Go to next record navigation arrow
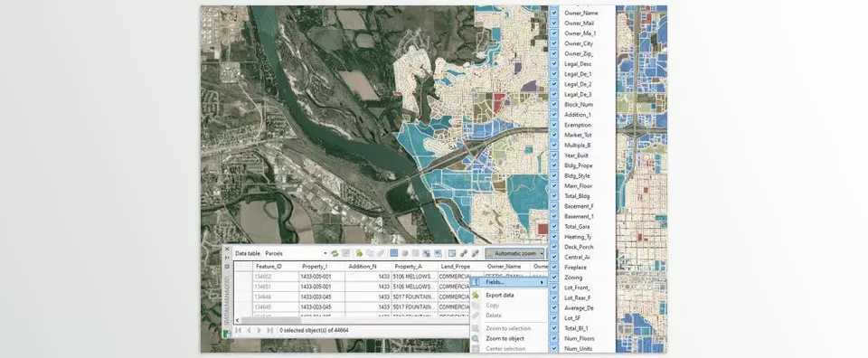Screen dimensions: 868x358 (259, 330)
